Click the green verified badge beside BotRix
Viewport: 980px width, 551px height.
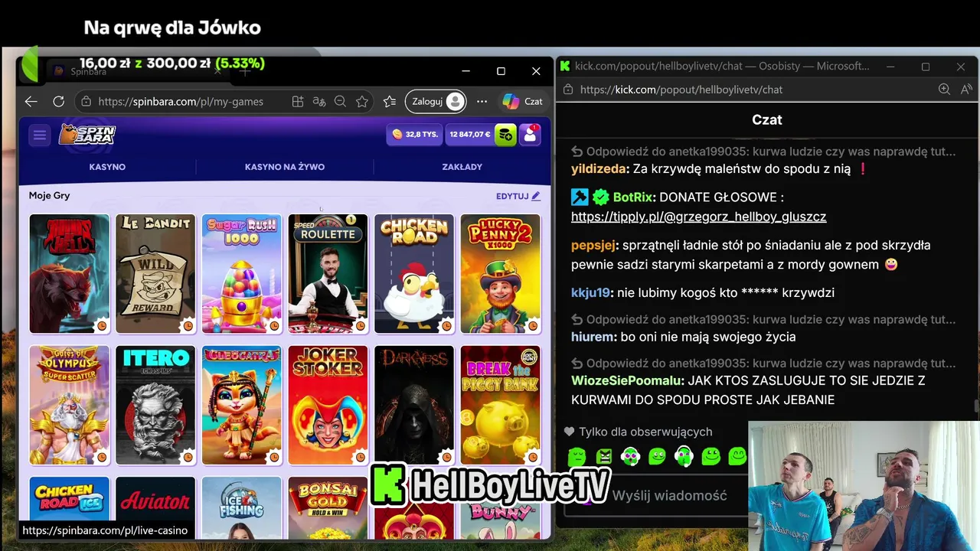pos(601,197)
